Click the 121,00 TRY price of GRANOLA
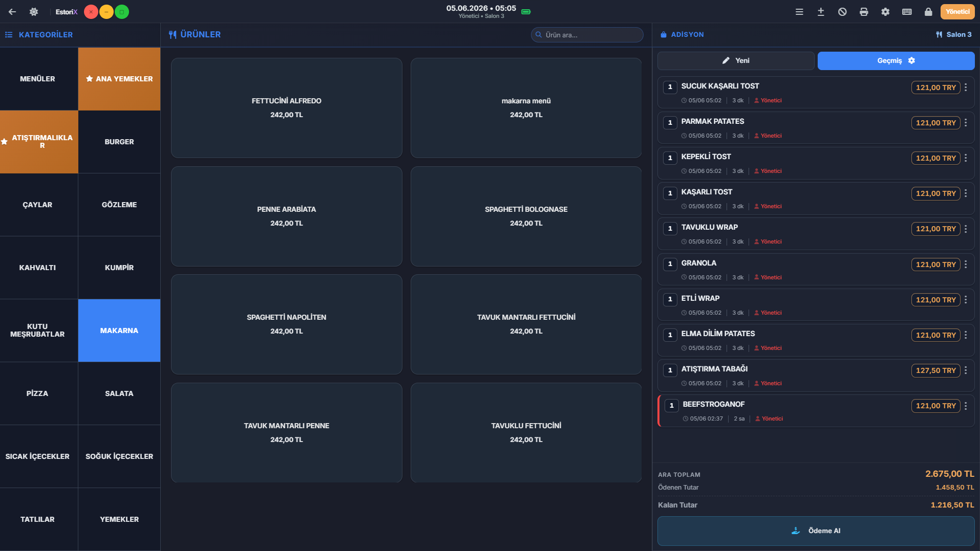 pos(935,265)
